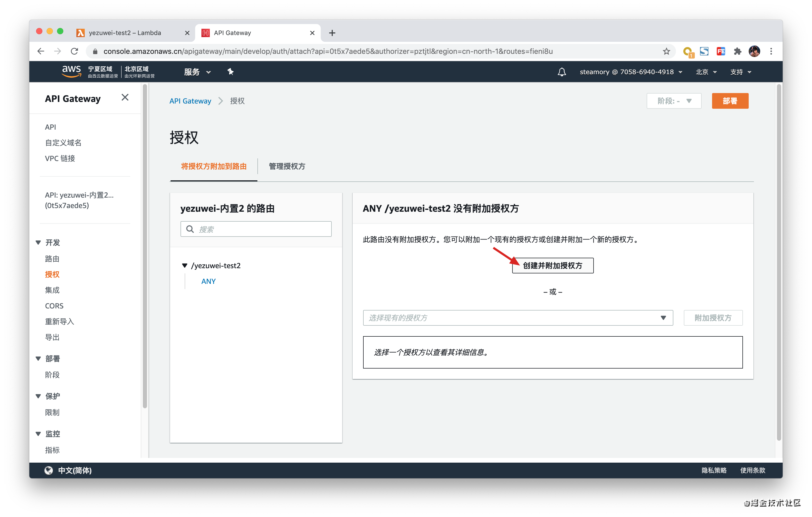
Task: Click the language globe icon in footer
Action: [x=49, y=470]
